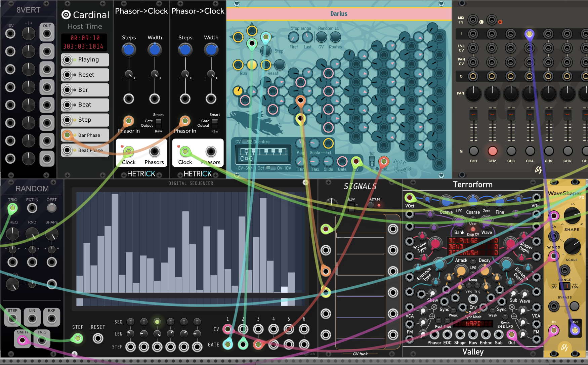
Task: Click the EOC output jack on Terrorform
Action: tap(447, 334)
